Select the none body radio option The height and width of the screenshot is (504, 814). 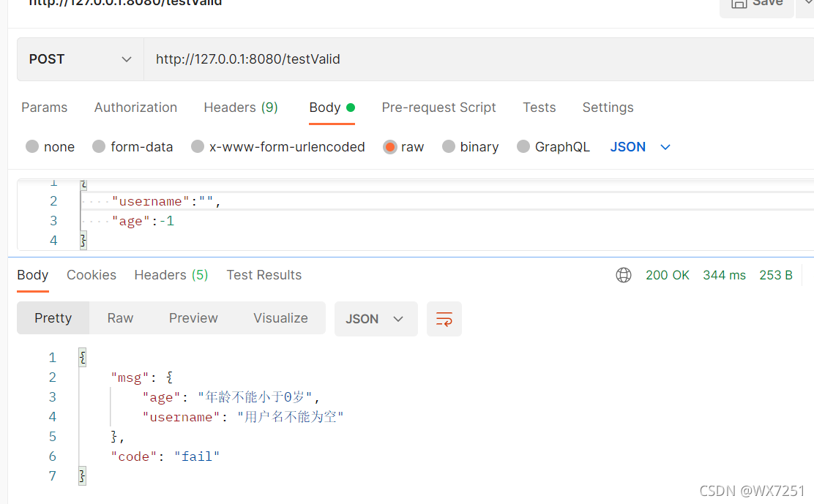click(x=32, y=147)
